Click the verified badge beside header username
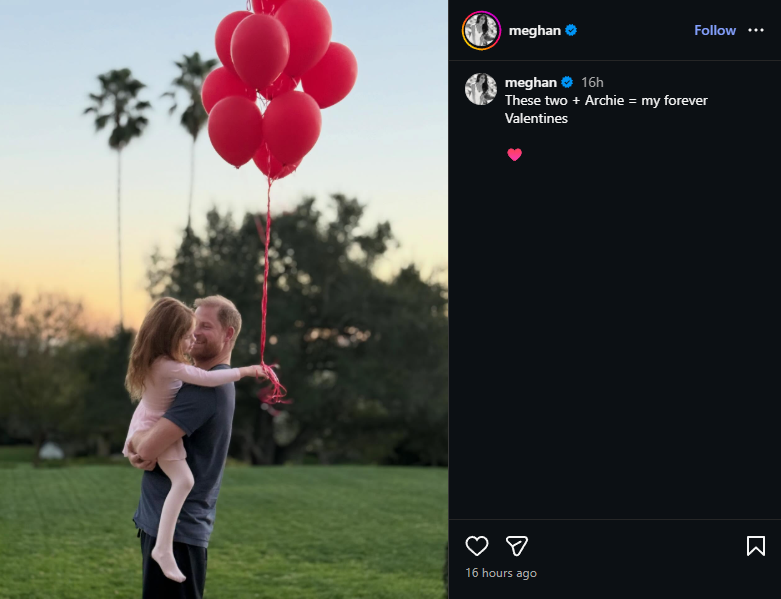Viewport: 781px width, 599px height. tap(571, 30)
